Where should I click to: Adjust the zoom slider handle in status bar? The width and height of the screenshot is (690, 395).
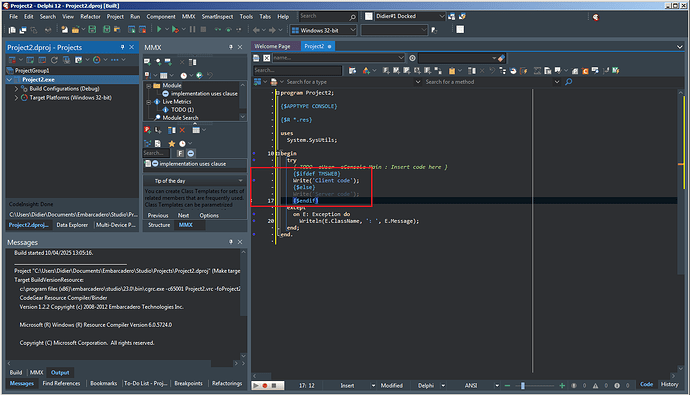pyautogui.click(x=522, y=386)
